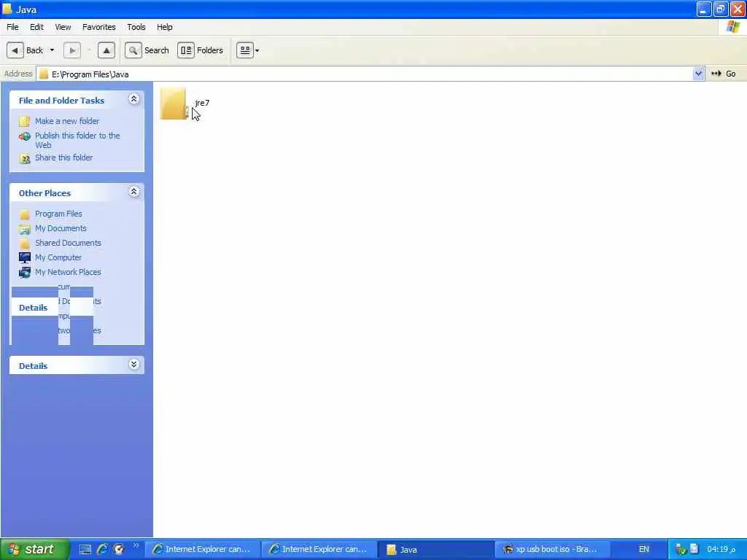The height and width of the screenshot is (560, 747).
Task: Close the Java window
Action: click(x=738, y=9)
